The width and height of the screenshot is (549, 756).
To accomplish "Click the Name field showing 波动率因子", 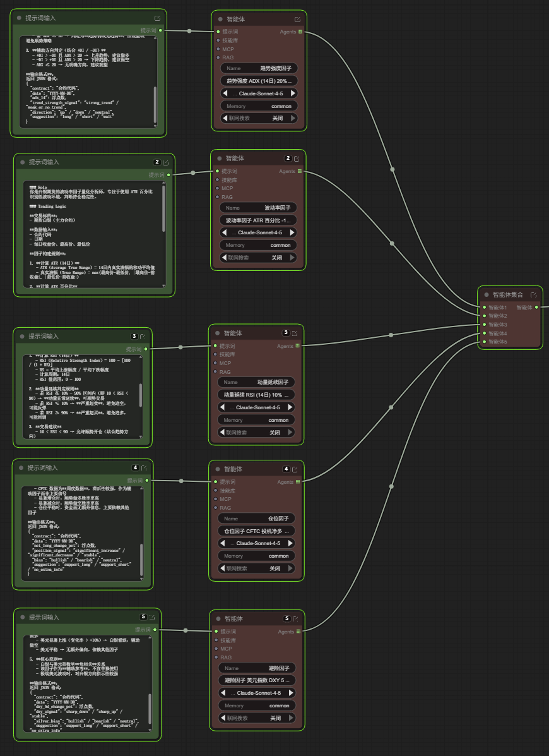I will pyautogui.click(x=257, y=207).
